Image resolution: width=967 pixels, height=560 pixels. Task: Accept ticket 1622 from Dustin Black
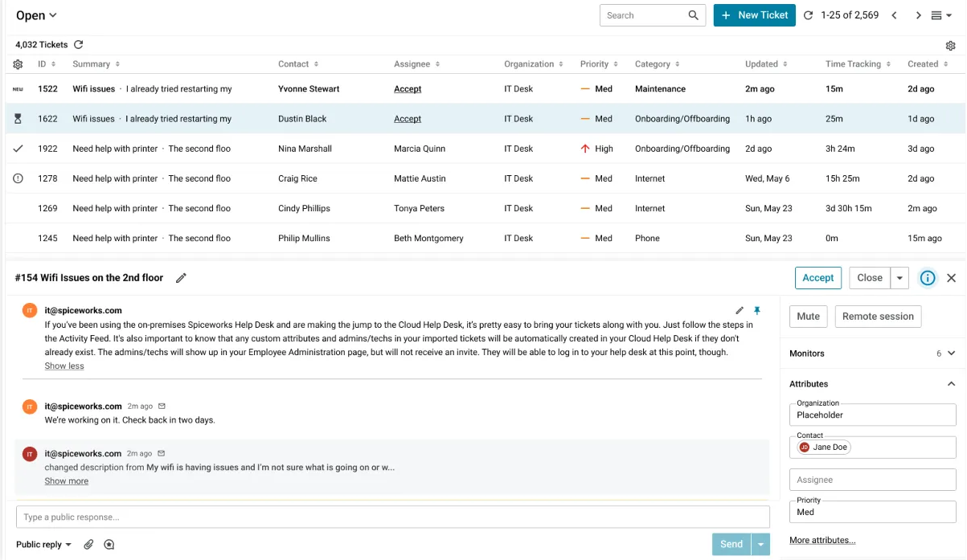click(408, 119)
